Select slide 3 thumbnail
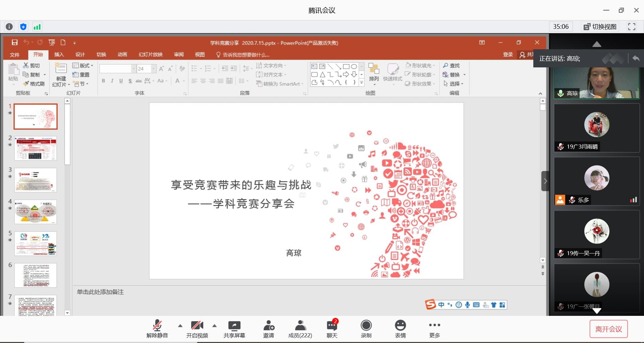644x343 pixels. tap(36, 180)
